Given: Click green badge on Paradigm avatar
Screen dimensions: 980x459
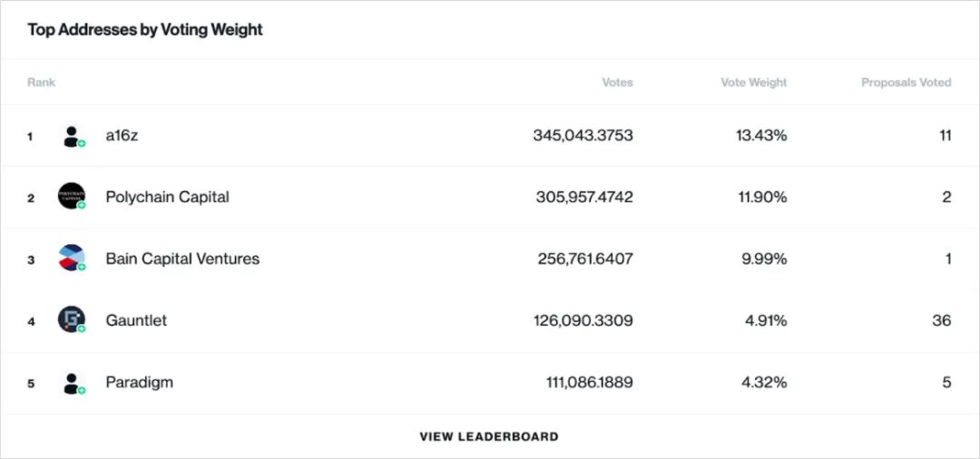Looking at the screenshot, I should [x=82, y=390].
